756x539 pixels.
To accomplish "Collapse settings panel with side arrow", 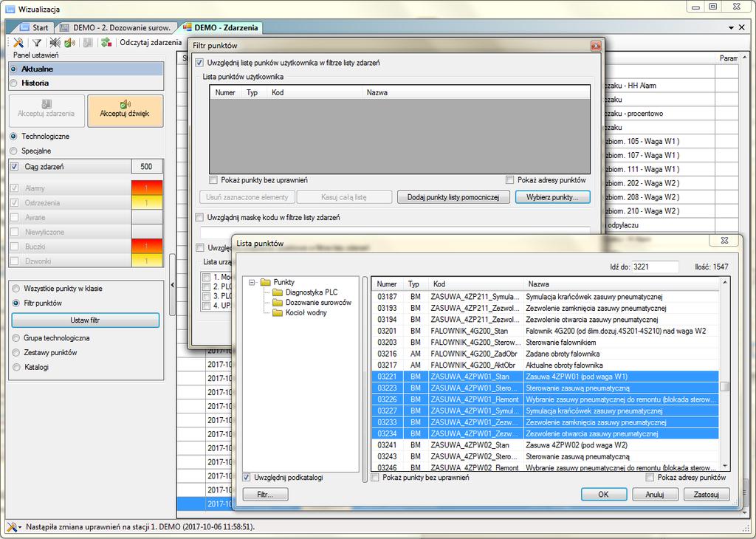I will click(172, 285).
